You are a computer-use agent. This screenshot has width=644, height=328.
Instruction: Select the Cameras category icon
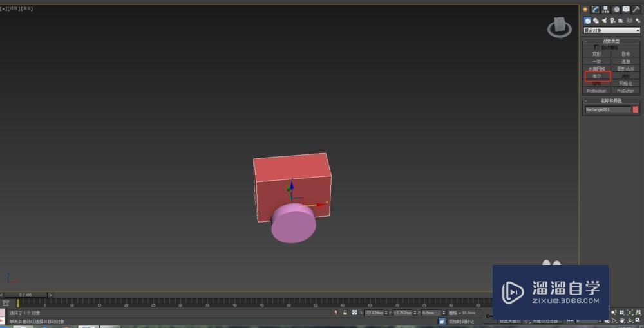(613, 21)
